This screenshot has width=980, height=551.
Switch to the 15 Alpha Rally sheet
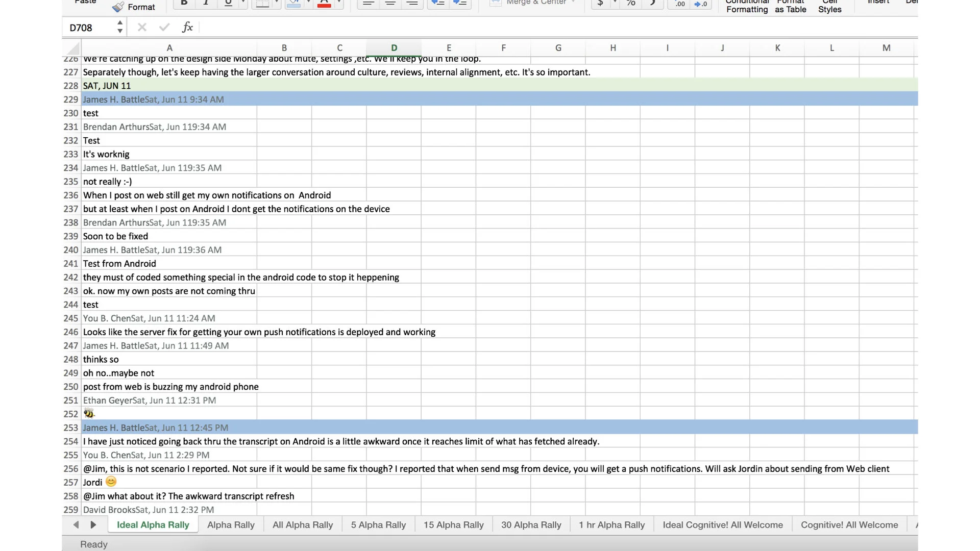click(x=453, y=525)
